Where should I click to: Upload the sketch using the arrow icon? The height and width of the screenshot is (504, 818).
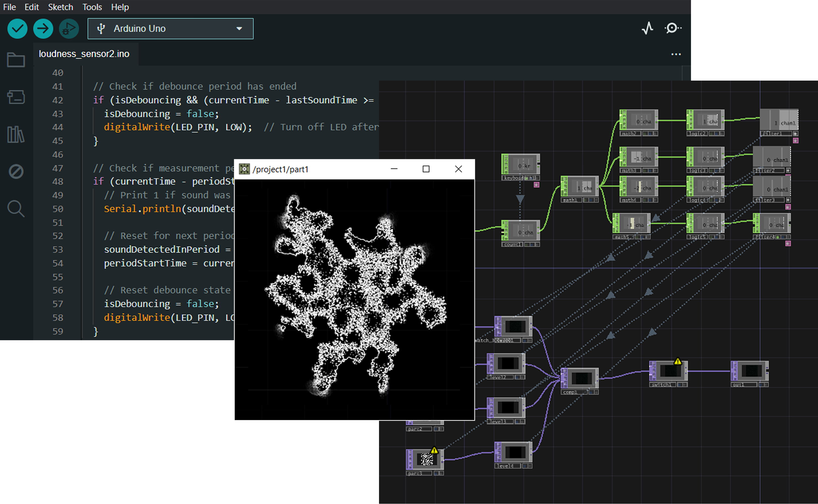click(x=43, y=29)
